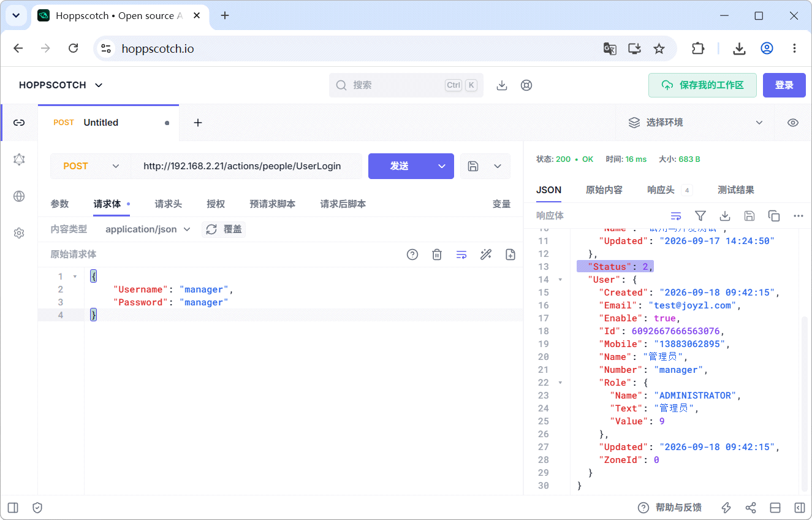Switch to the 请求后脚本 tab
812x520 pixels.
pos(343,204)
